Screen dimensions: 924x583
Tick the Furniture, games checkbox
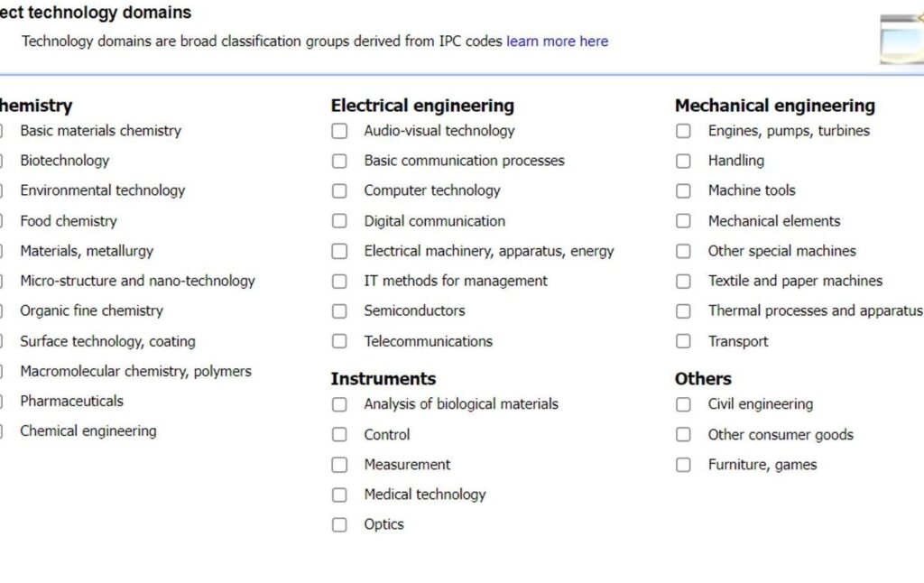tap(683, 465)
